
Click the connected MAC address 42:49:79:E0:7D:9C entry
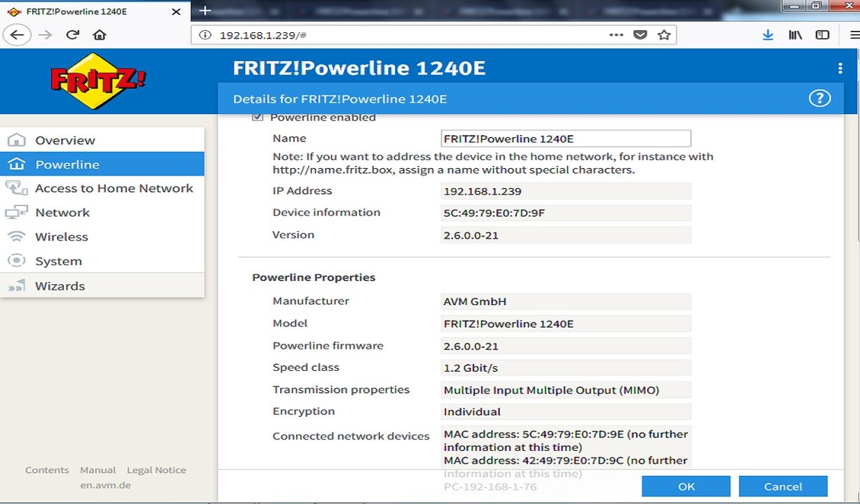pyautogui.click(x=566, y=467)
